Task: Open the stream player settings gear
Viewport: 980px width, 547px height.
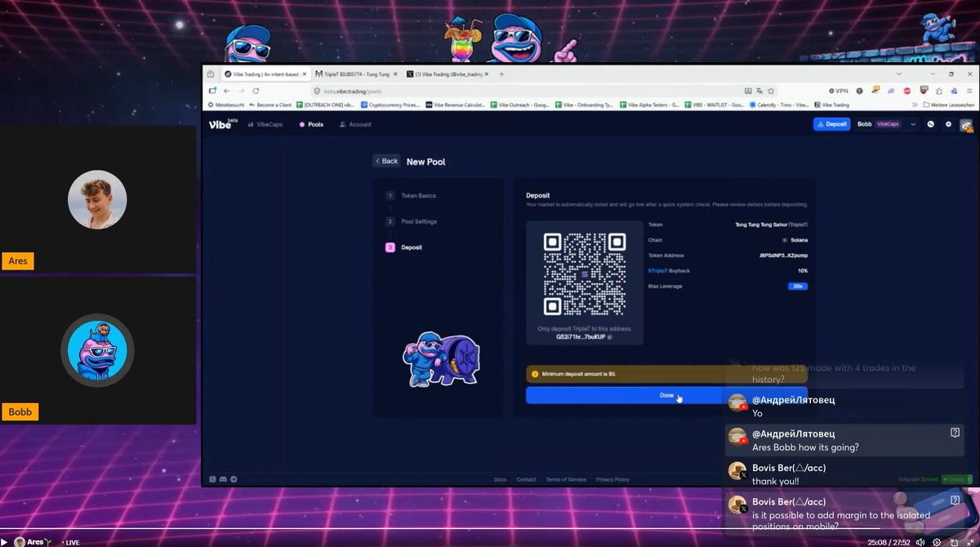Action: pyautogui.click(x=938, y=542)
